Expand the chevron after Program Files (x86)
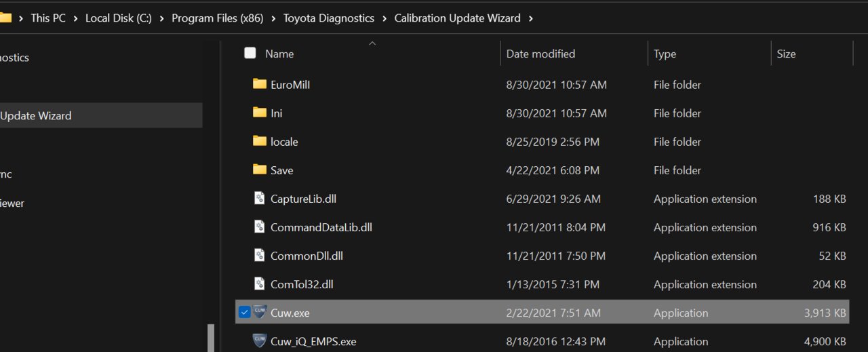 pyautogui.click(x=273, y=19)
